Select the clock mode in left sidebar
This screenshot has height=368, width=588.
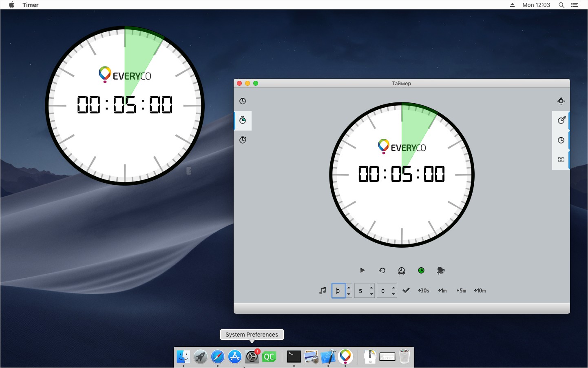click(243, 101)
